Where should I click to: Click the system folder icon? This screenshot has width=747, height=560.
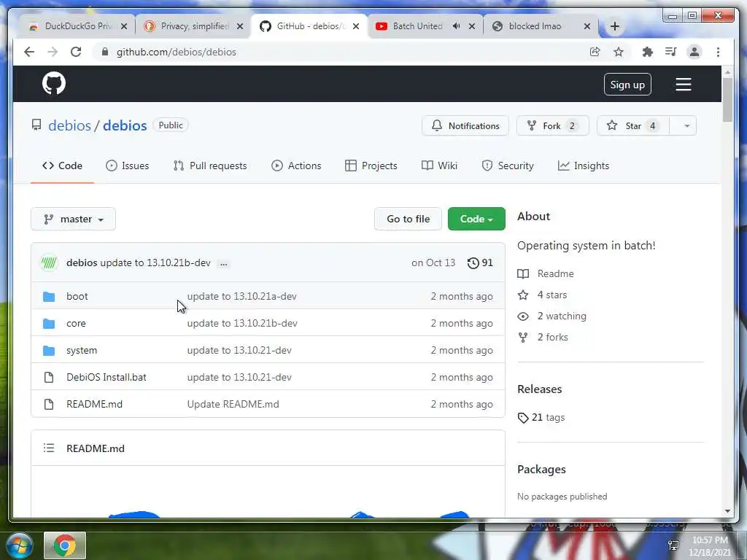[x=49, y=351]
